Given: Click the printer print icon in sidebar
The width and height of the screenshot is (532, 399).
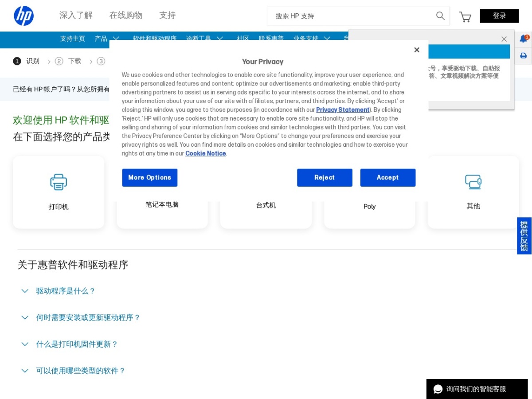Looking at the screenshot, I should click(x=524, y=56).
